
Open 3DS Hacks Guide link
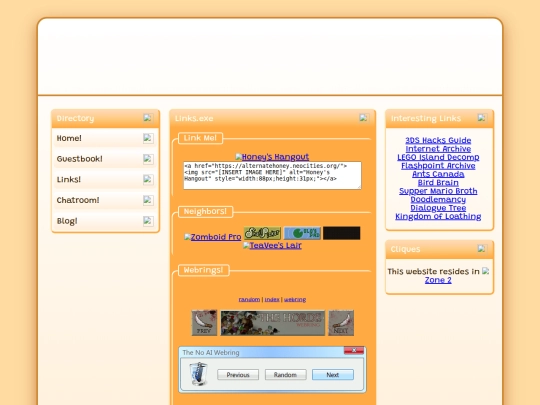pos(438,140)
